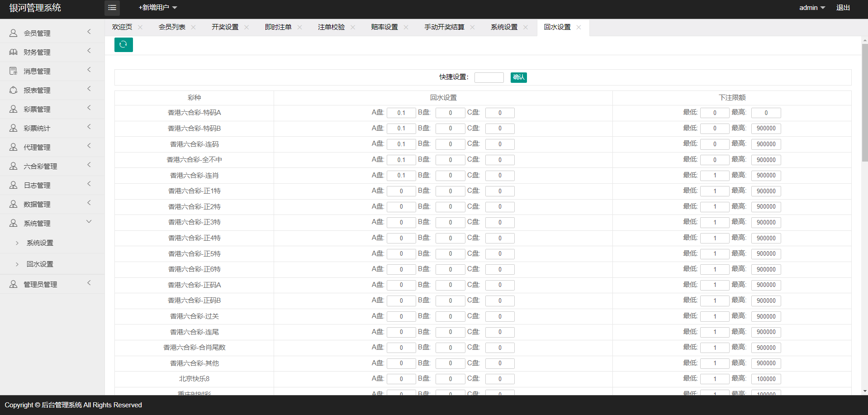This screenshot has width=868, height=415.
Task: Open the +新增用户 dropdown
Action: tap(157, 8)
